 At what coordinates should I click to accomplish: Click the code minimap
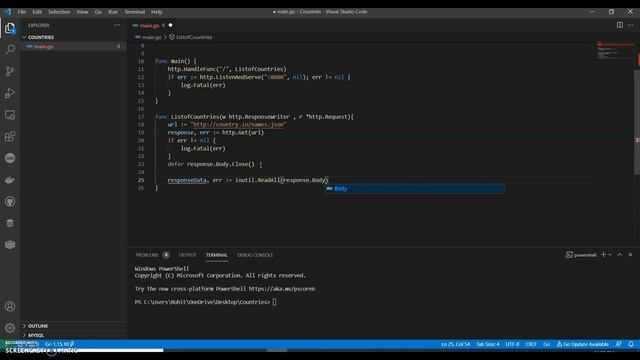(x=615, y=51)
